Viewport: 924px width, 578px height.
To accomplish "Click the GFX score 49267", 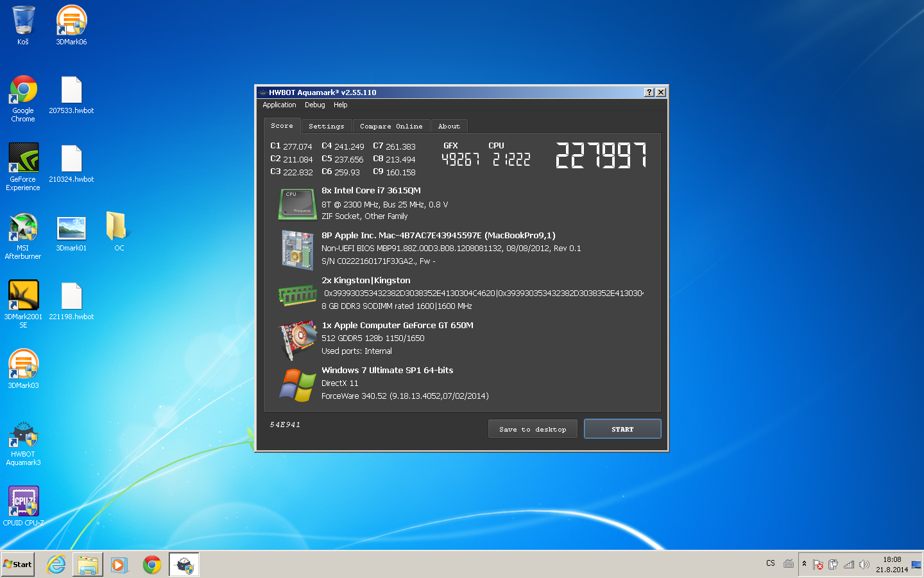I will click(460, 159).
